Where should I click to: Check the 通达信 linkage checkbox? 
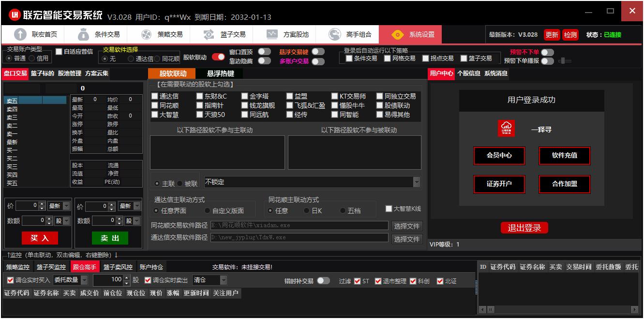click(x=155, y=96)
